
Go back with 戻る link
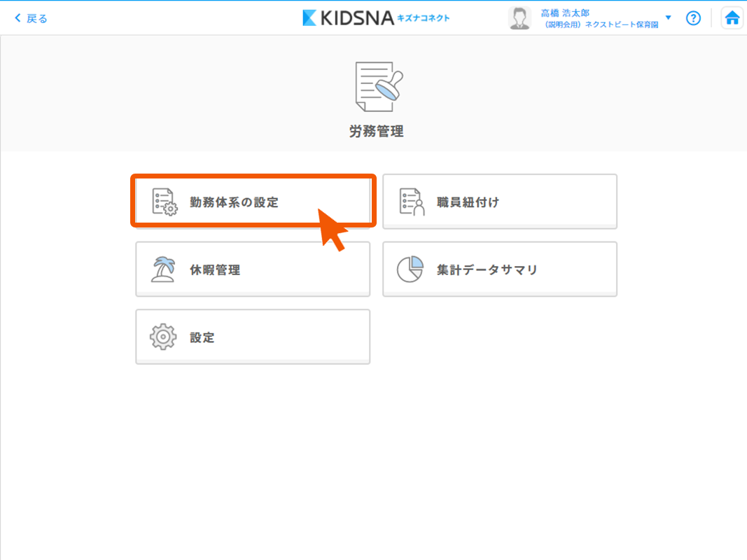coord(37,18)
